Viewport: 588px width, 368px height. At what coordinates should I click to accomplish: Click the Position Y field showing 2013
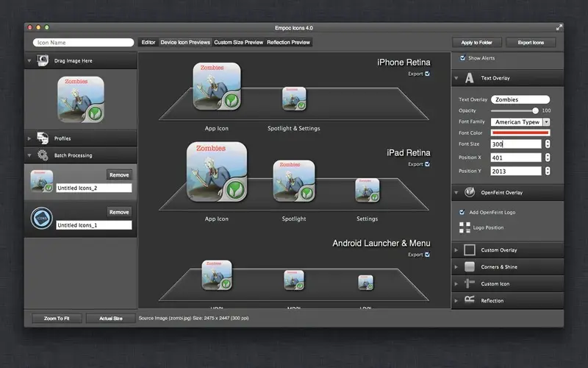click(x=516, y=171)
